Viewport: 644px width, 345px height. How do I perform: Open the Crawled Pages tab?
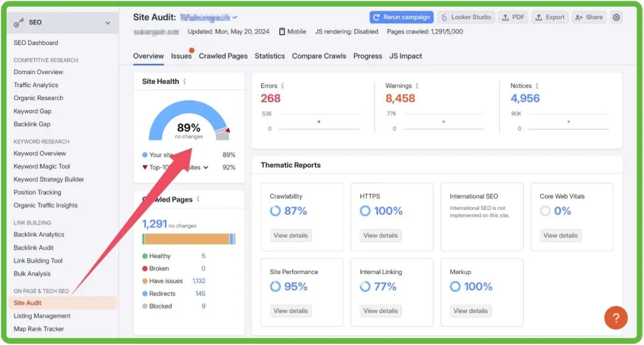pos(223,56)
